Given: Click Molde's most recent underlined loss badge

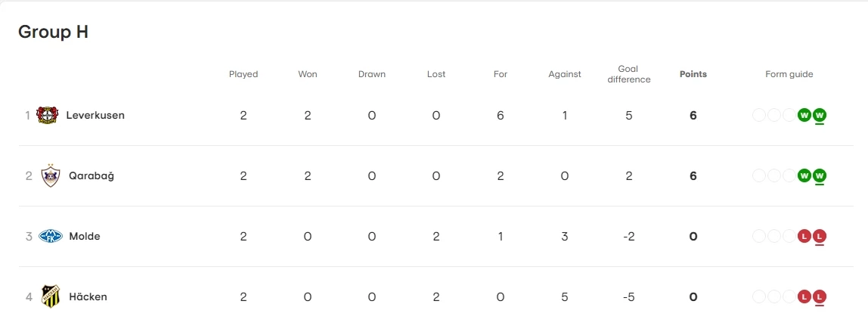Looking at the screenshot, I should [x=820, y=236].
